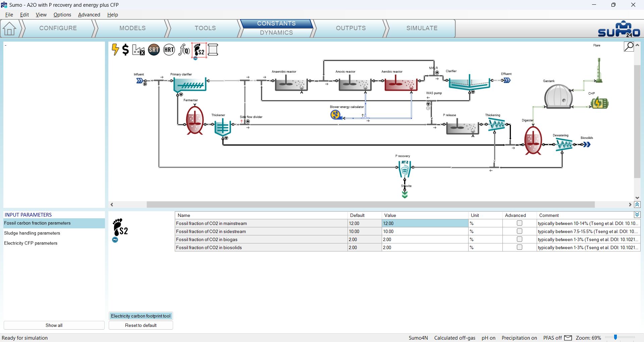Click the envelope icon in status bar

(568, 338)
